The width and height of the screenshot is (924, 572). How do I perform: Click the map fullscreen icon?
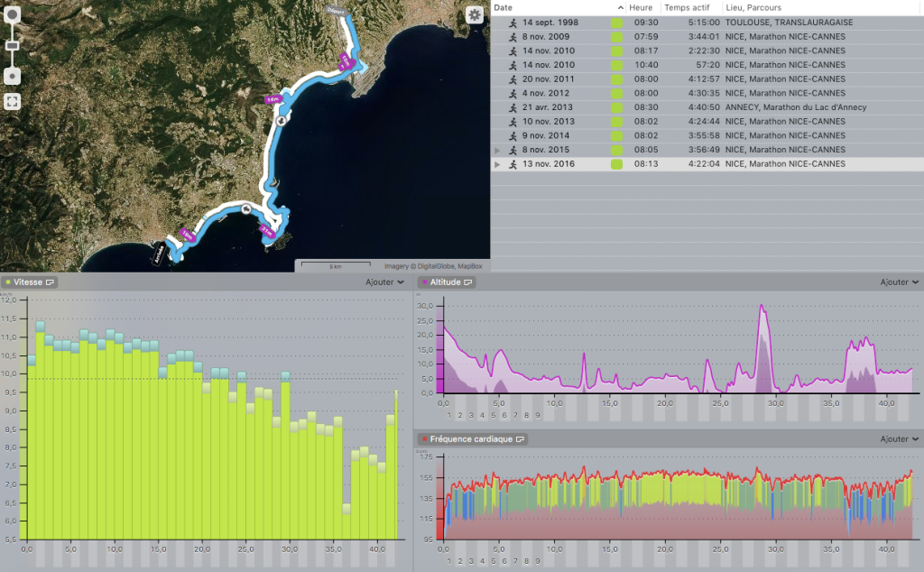click(x=13, y=101)
